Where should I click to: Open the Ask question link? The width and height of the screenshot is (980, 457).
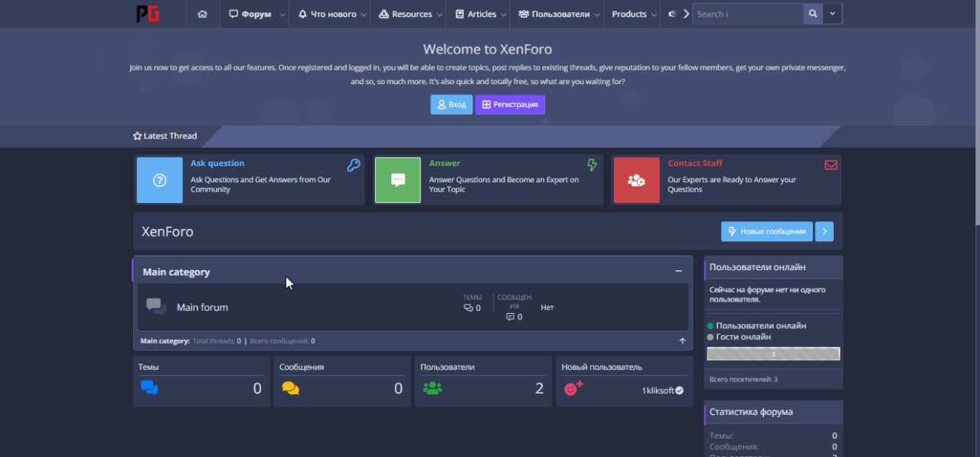point(217,163)
